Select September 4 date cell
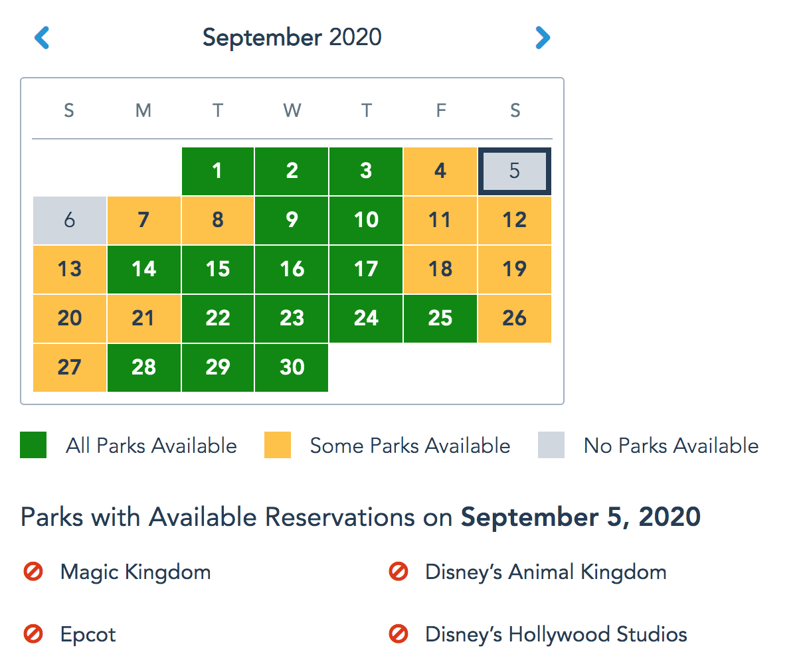 tap(440, 171)
